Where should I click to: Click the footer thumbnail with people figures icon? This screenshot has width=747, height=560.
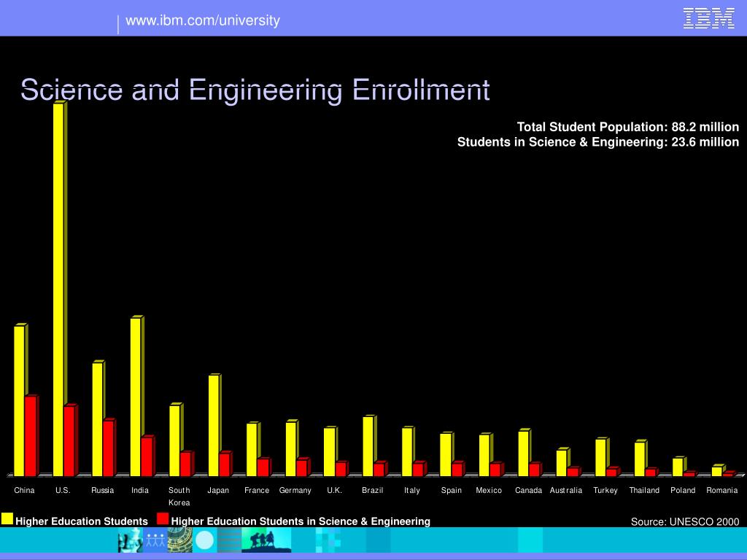tap(155, 540)
